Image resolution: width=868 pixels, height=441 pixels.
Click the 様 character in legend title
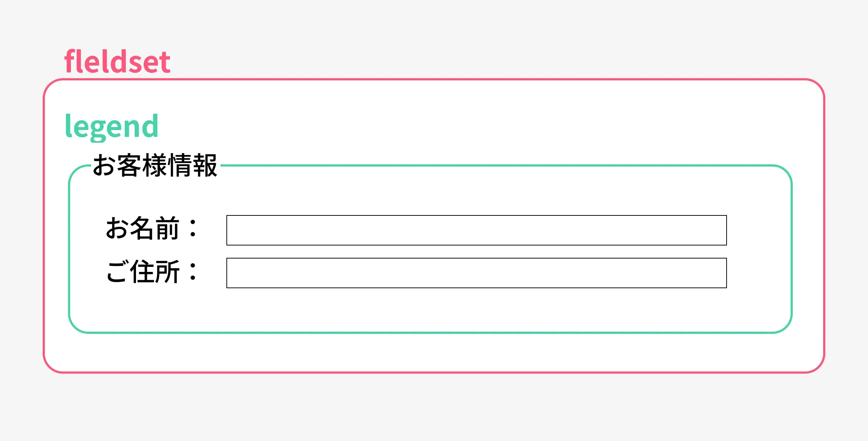pyautogui.click(x=154, y=165)
